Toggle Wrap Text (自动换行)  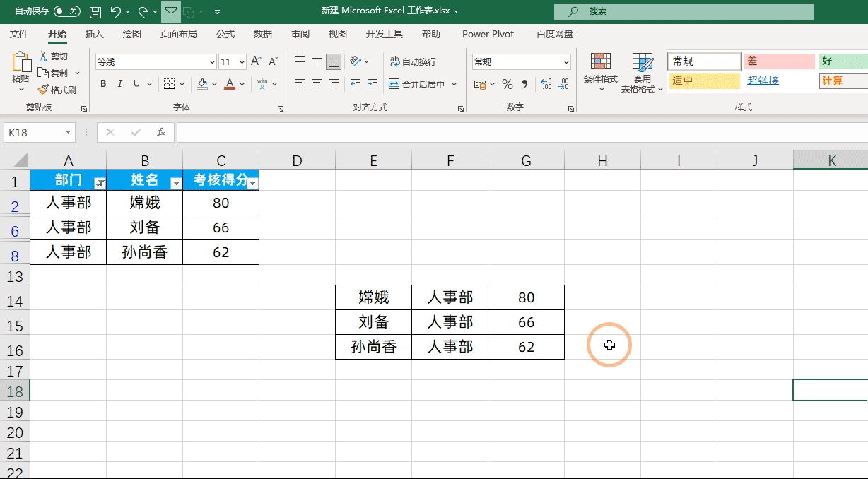click(413, 61)
